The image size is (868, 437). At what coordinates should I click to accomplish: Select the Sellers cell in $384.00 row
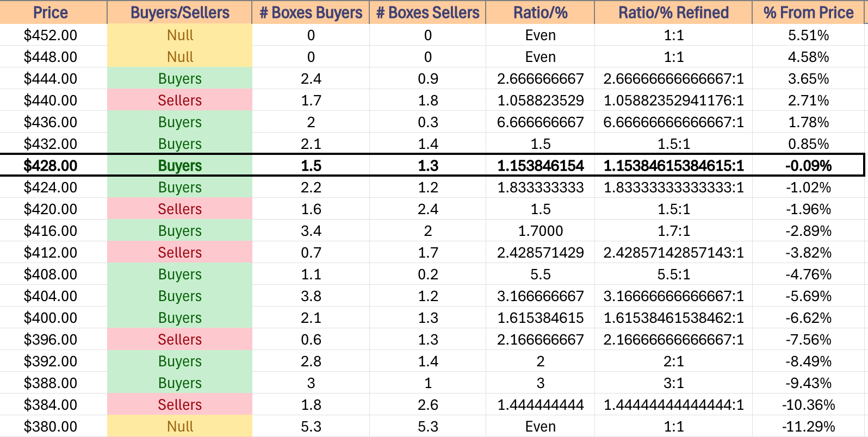click(180, 405)
